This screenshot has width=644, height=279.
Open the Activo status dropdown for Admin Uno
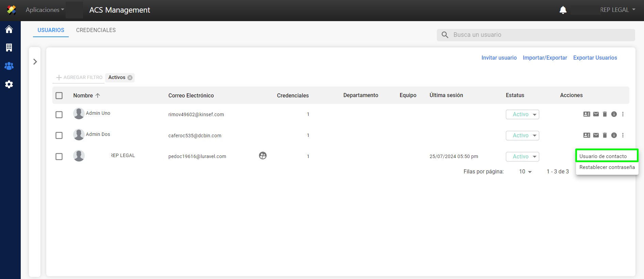522,114
